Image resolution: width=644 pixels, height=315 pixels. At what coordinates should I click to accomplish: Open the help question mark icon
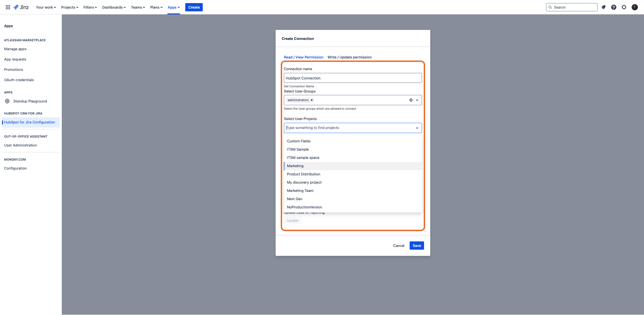pyautogui.click(x=614, y=7)
